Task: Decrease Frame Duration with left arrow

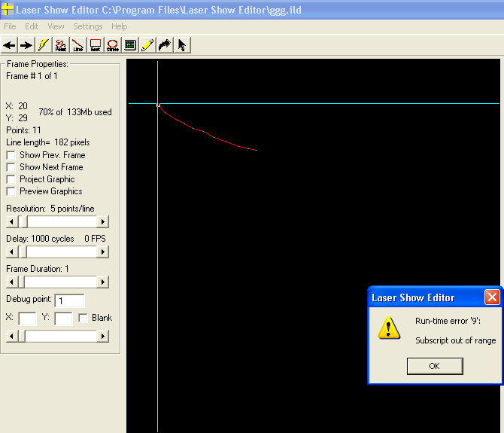Action: 12,282
